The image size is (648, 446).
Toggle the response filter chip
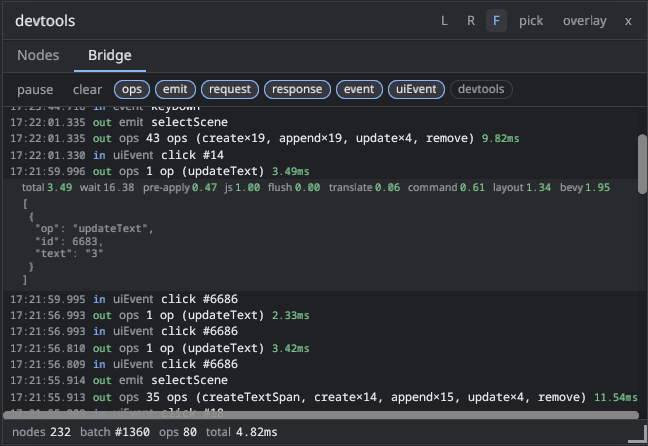pos(297,89)
